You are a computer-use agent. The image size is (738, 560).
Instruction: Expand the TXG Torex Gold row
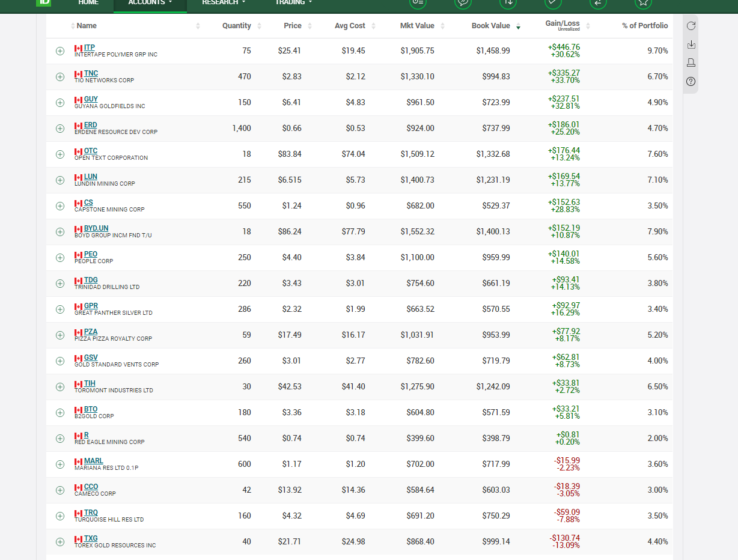(60, 542)
